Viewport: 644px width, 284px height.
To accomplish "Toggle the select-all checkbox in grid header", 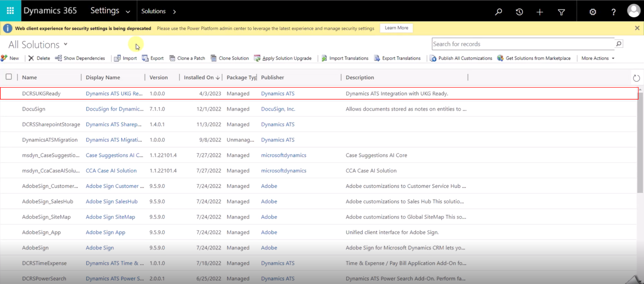I will tap(9, 77).
